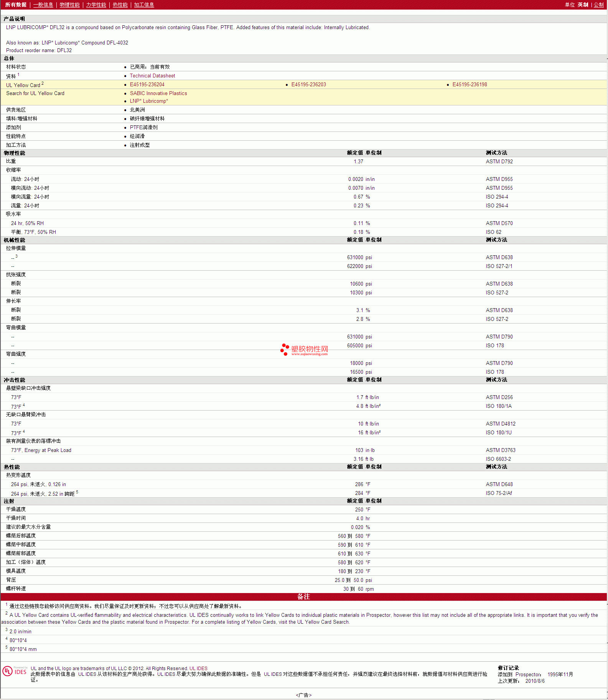
Task: Open yellow card E45195-236204
Action: 147,85
